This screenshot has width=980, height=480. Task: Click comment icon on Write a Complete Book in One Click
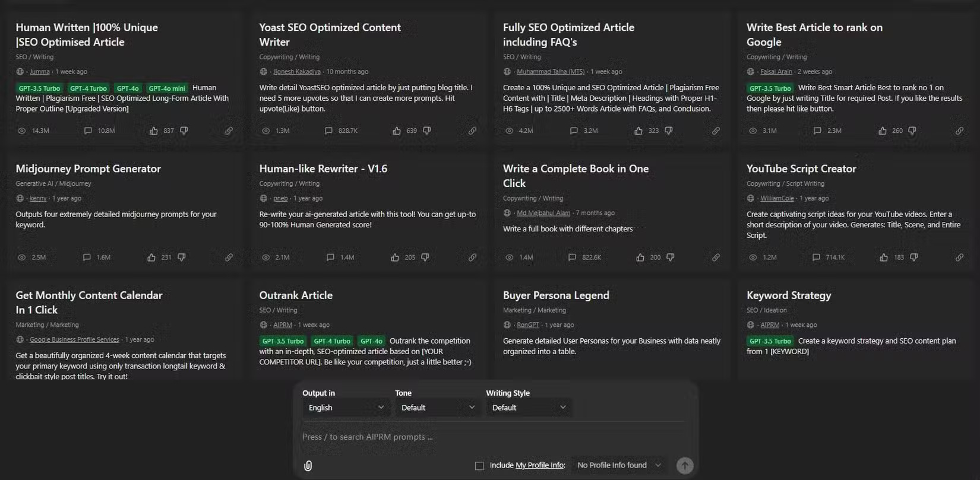click(573, 257)
